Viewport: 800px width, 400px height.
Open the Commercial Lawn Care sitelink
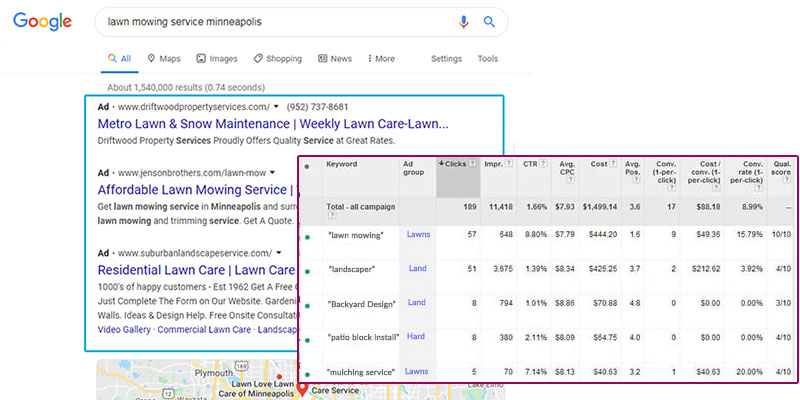204,330
